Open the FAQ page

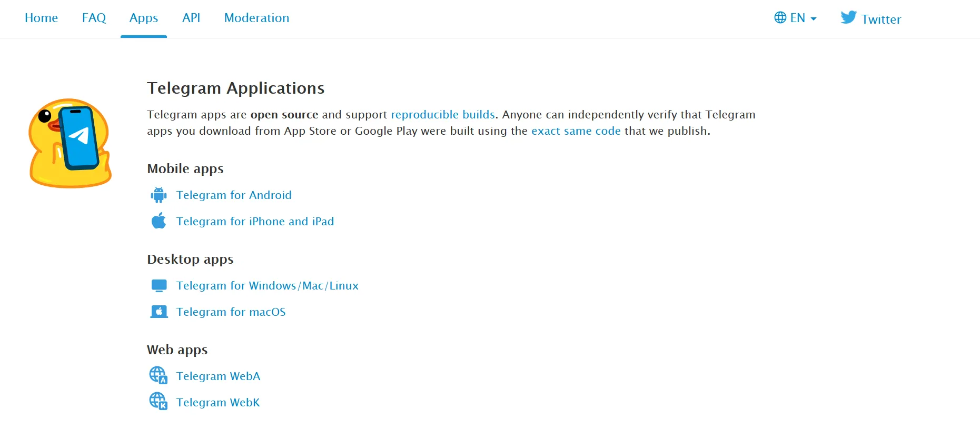tap(94, 18)
